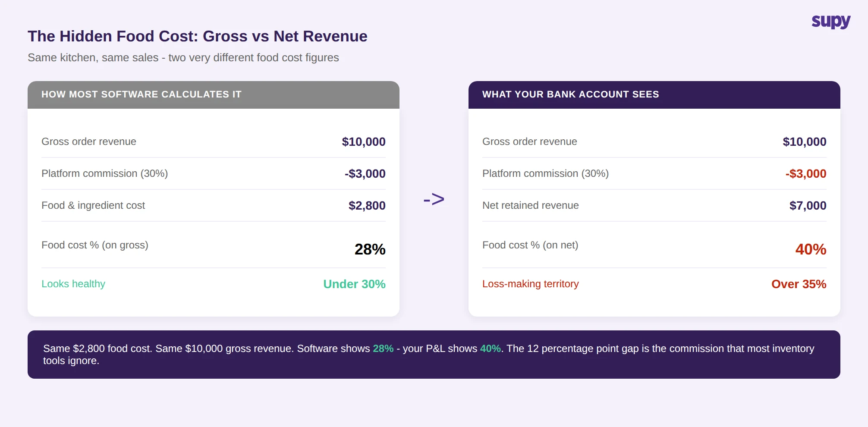This screenshot has height=427, width=868.
Task: Click the $7,000 net revenue value
Action: coord(808,205)
